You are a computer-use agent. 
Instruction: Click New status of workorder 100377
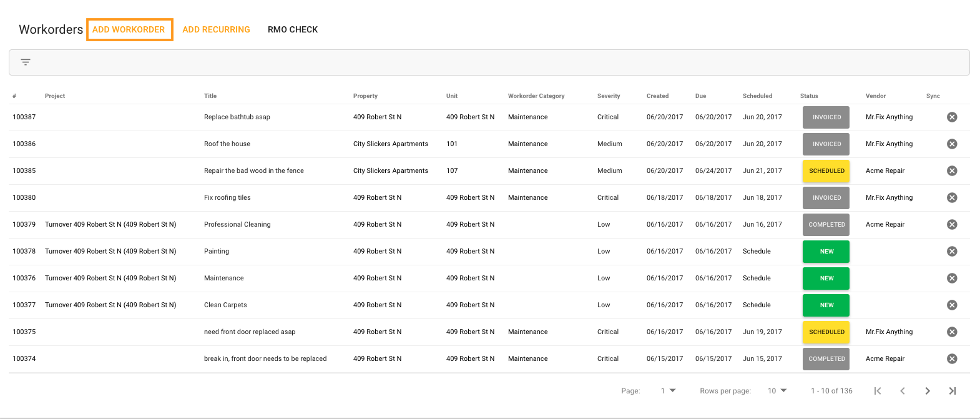tap(826, 305)
